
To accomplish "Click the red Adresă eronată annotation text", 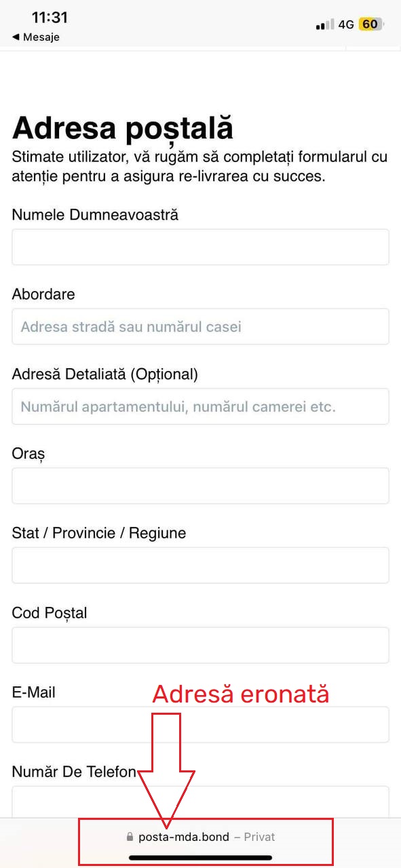I will (x=241, y=694).
